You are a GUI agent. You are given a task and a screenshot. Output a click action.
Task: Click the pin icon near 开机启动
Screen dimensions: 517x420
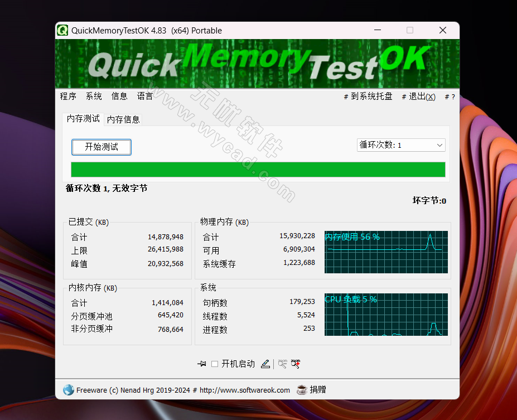pos(202,364)
